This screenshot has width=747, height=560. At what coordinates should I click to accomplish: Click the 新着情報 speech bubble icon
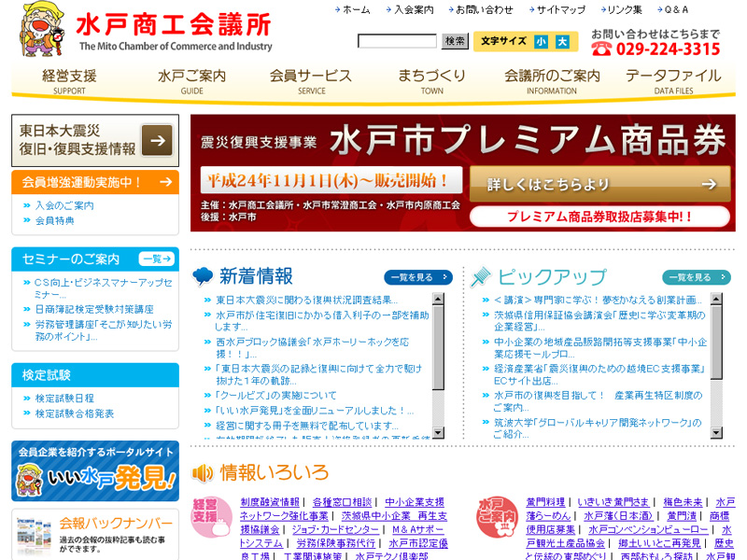[x=203, y=276]
